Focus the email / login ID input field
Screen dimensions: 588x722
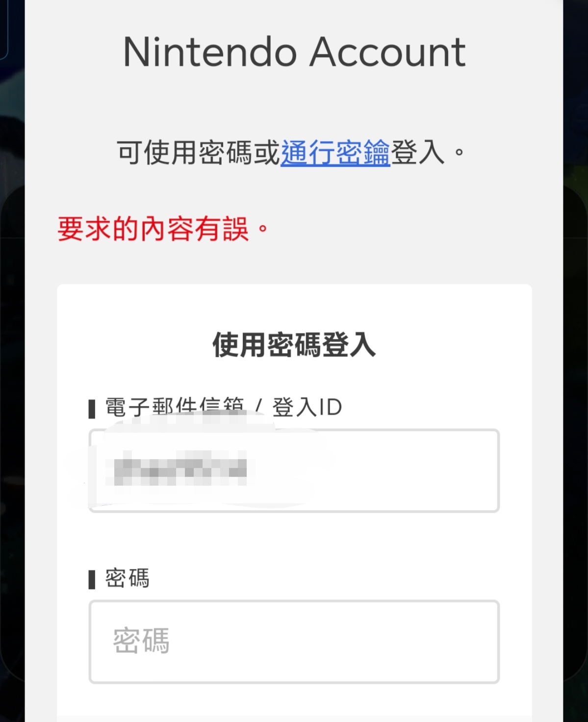click(x=294, y=471)
